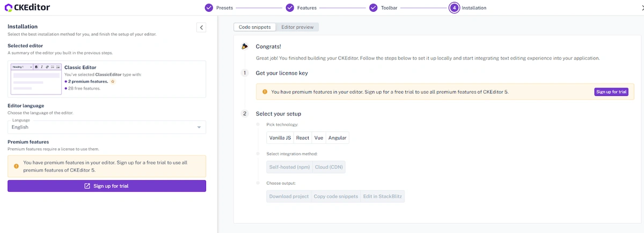Click the small Sign up for trial button

point(611,92)
